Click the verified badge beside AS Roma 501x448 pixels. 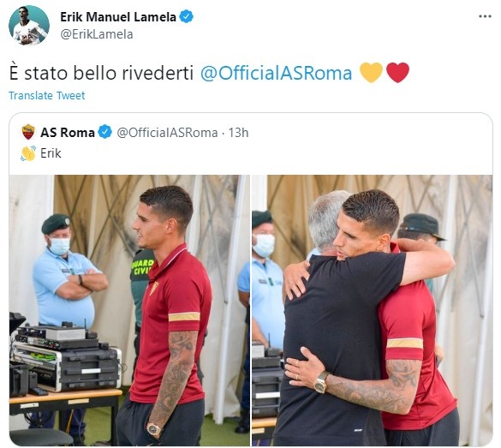(104, 132)
